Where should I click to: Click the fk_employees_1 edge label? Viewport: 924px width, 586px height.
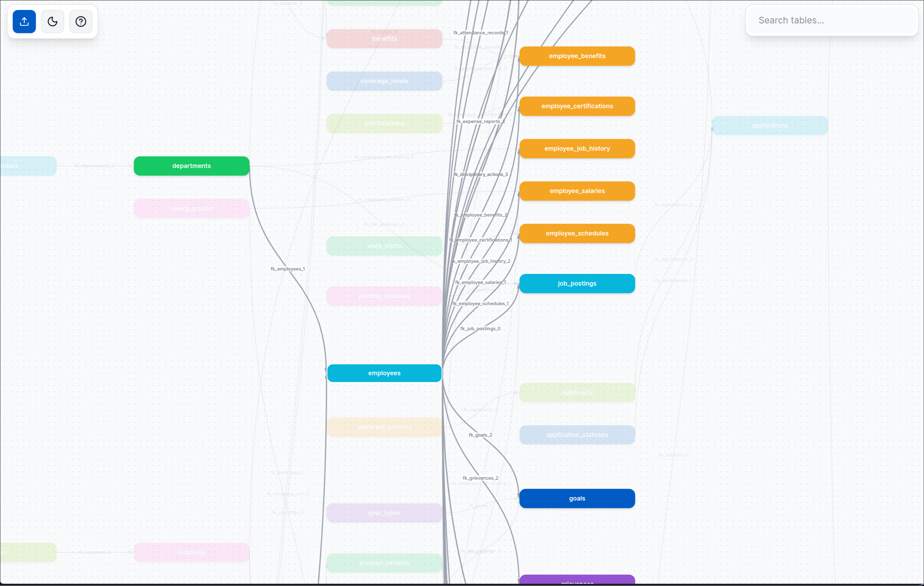pyautogui.click(x=288, y=269)
